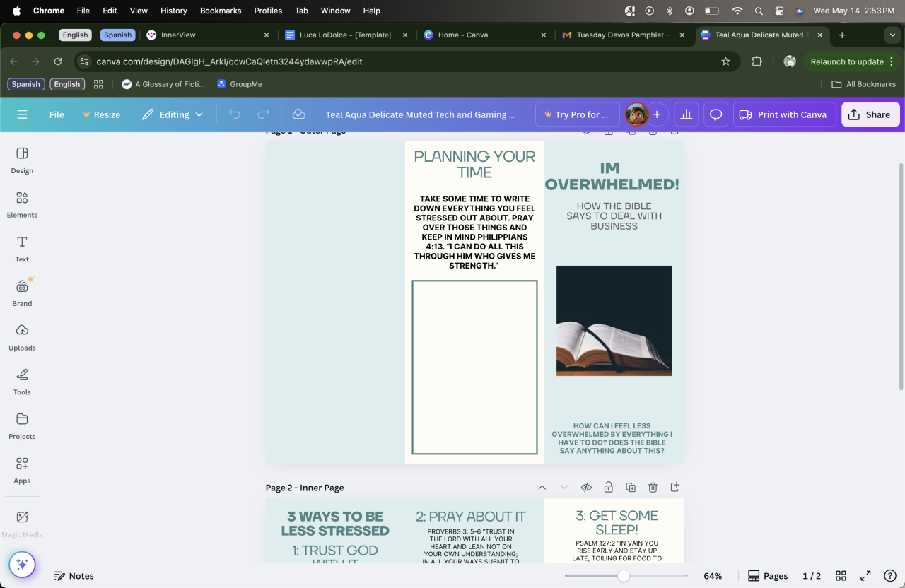Open Chrome extensions puzzle icon

(x=757, y=61)
